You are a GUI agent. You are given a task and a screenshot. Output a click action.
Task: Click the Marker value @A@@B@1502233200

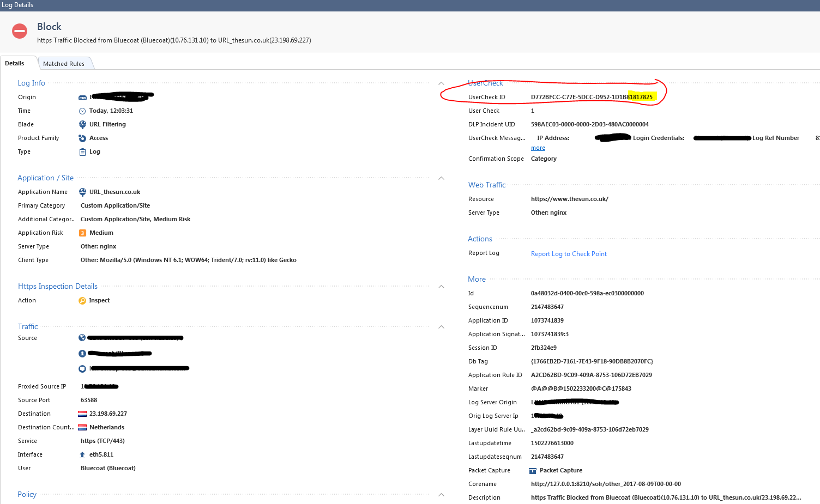pos(581,389)
